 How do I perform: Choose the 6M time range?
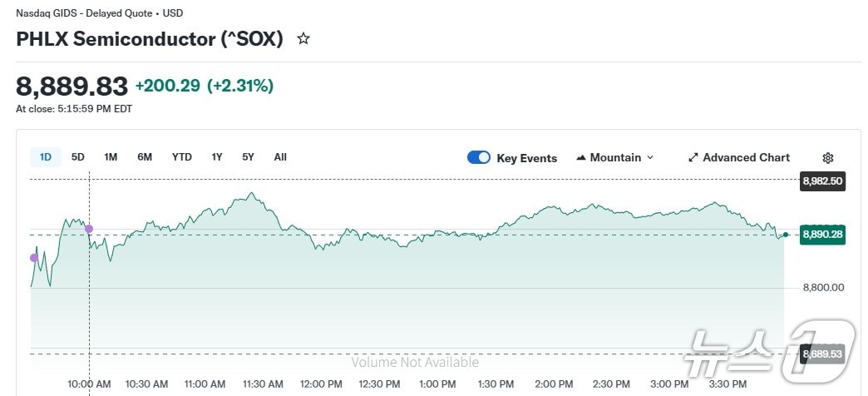coord(145,156)
